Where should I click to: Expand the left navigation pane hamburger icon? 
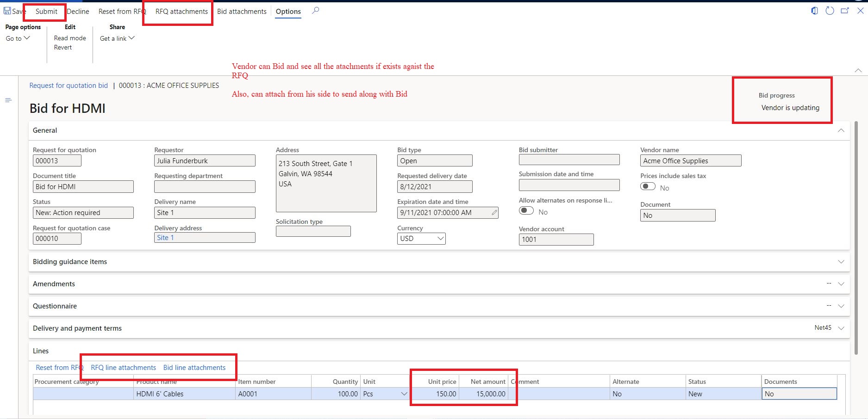[x=8, y=100]
